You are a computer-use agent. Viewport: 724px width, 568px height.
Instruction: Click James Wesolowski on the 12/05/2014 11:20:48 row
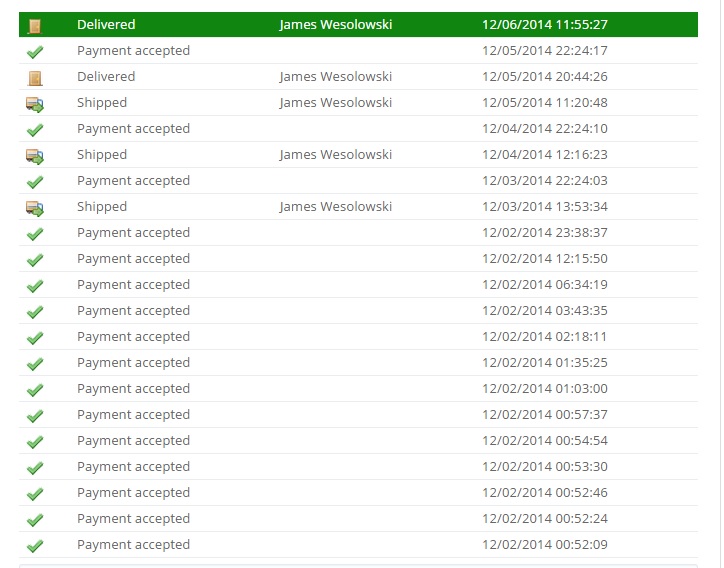coord(336,103)
